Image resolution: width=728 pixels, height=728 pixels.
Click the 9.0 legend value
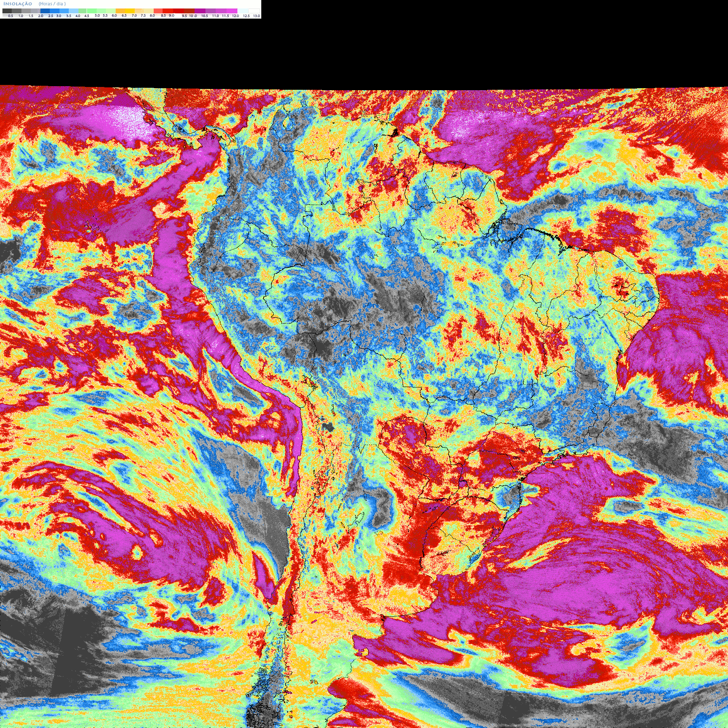tap(171, 15)
